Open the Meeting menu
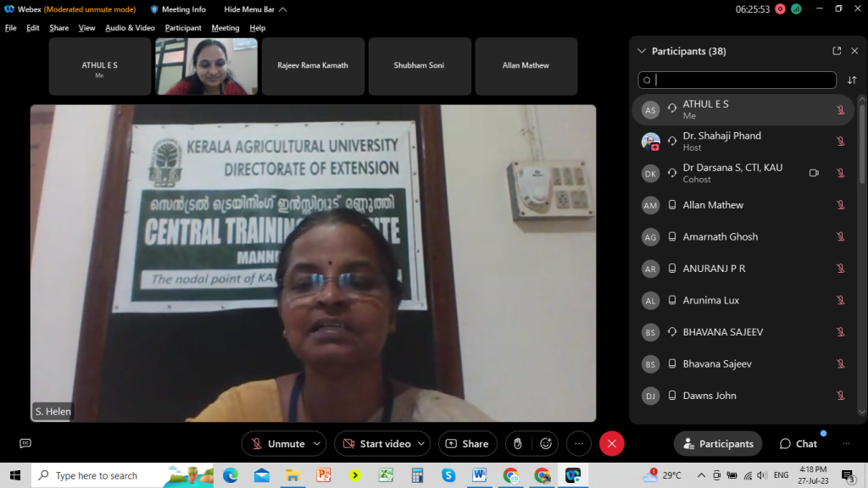 [225, 28]
